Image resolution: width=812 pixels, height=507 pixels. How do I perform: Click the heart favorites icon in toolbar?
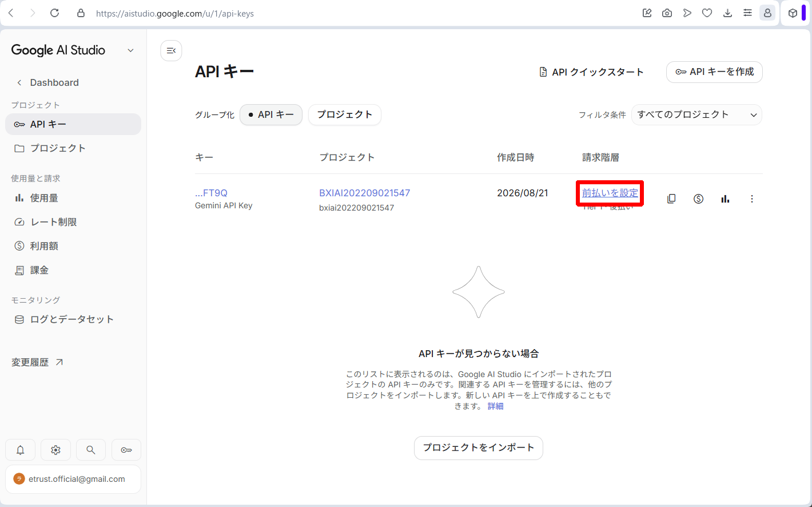(707, 13)
